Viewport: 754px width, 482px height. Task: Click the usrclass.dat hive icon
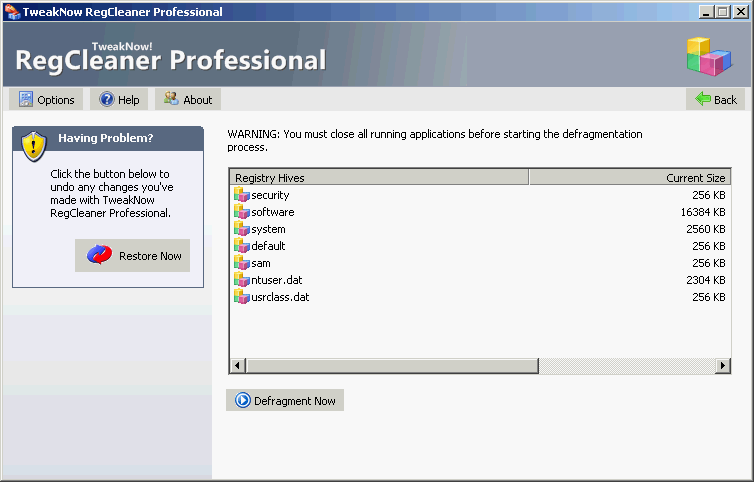(x=241, y=297)
